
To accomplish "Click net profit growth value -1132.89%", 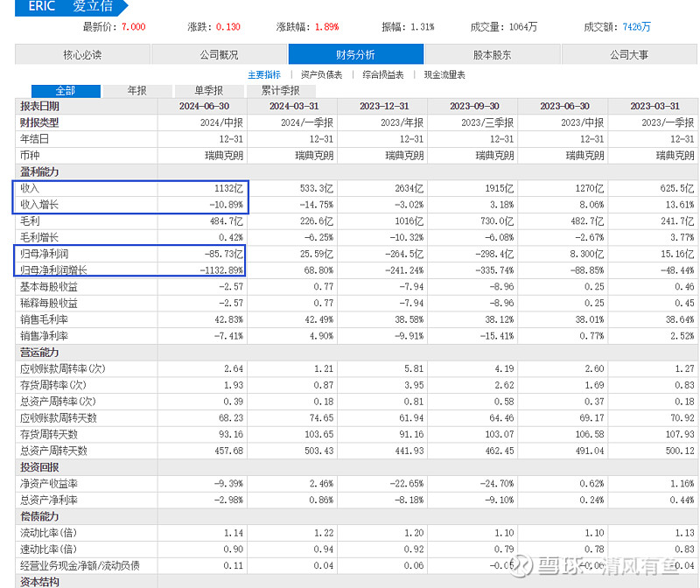I will pyautogui.click(x=221, y=270).
